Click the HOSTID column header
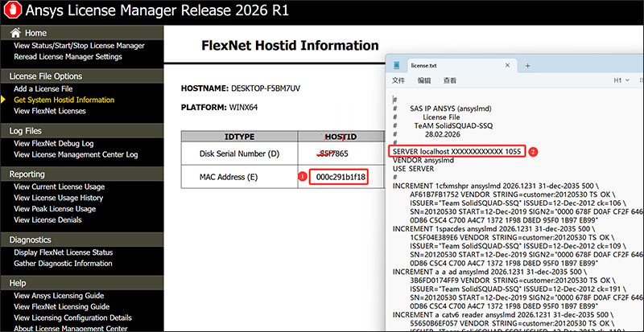644x332 pixels. point(341,137)
